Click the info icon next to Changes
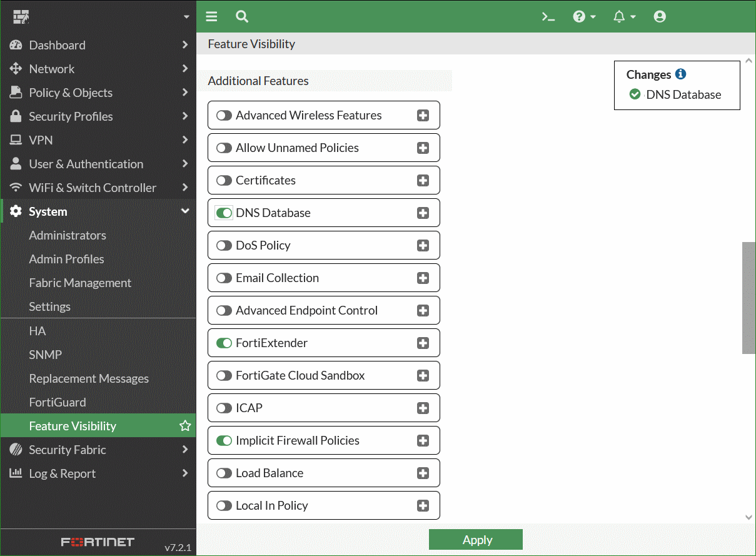This screenshot has width=756, height=556. coord(682,74)
